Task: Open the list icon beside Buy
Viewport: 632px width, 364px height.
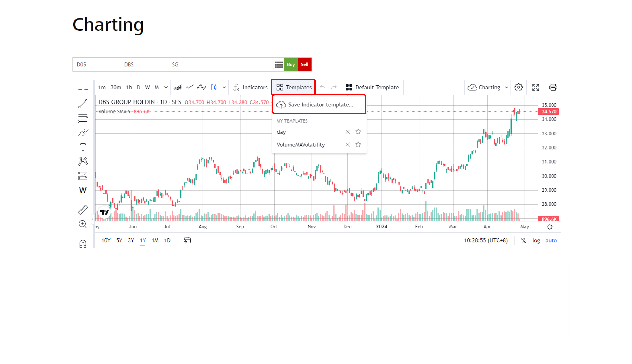Action: tap(279, 65)
